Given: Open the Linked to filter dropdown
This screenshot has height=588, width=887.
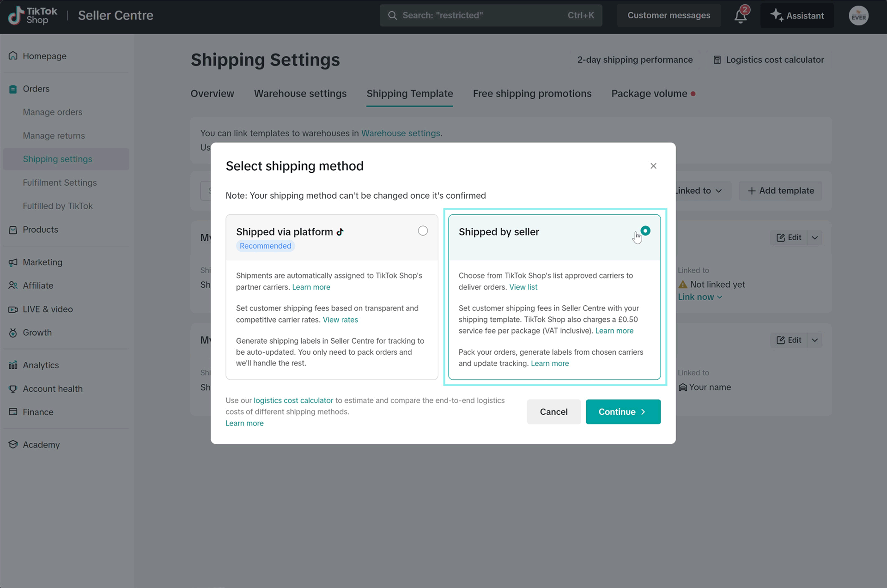Looking at the screenshot, I should (699, 191).
